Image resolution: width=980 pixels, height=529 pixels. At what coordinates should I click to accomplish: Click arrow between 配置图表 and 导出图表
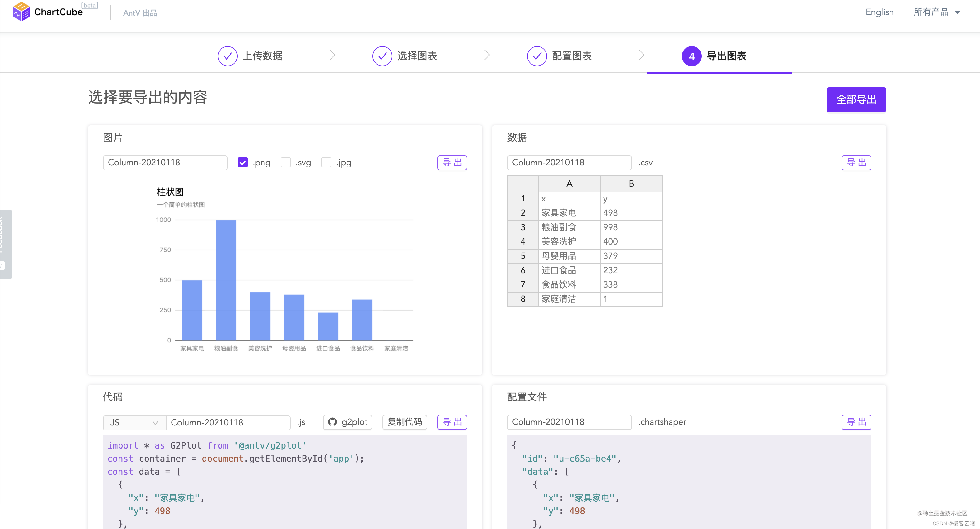point(641,55)
